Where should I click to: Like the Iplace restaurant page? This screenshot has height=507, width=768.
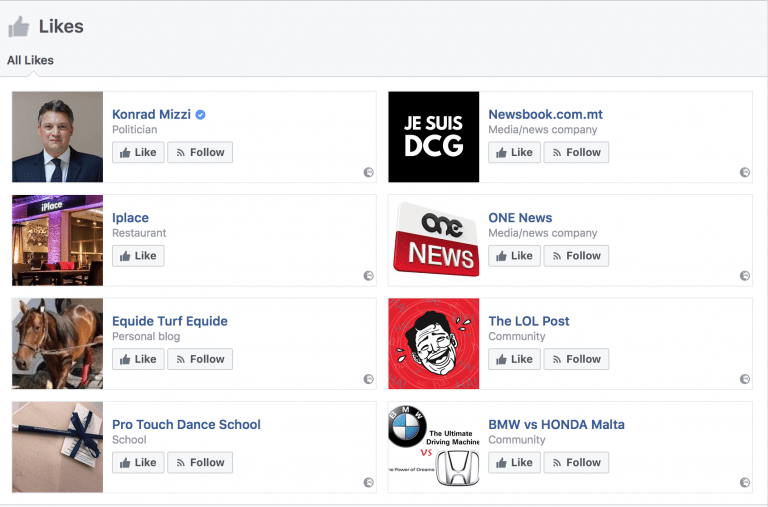point(138,256)
